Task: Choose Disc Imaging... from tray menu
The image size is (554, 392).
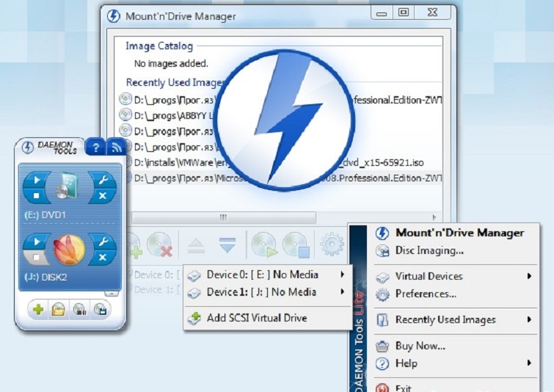Action: coord(429,250)
